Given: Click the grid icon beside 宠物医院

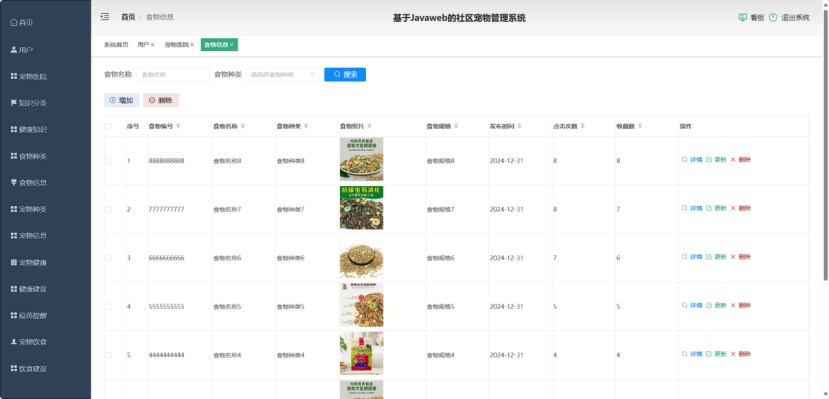Looking at the screenshot, I should tap(14, 76).
